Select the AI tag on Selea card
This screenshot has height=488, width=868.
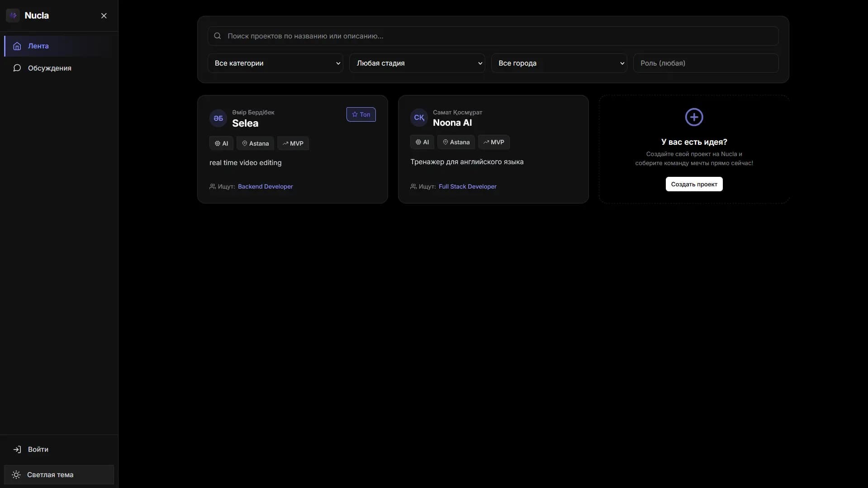[x=221, y=143]
